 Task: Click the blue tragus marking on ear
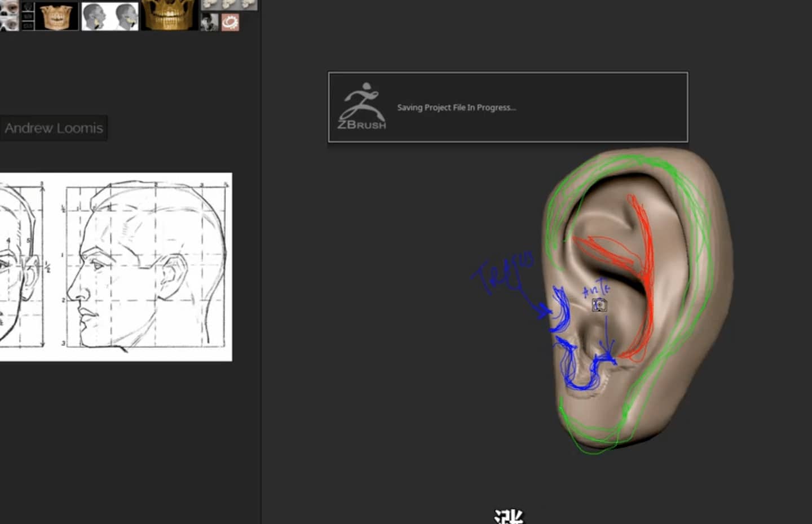click(561, 309)
